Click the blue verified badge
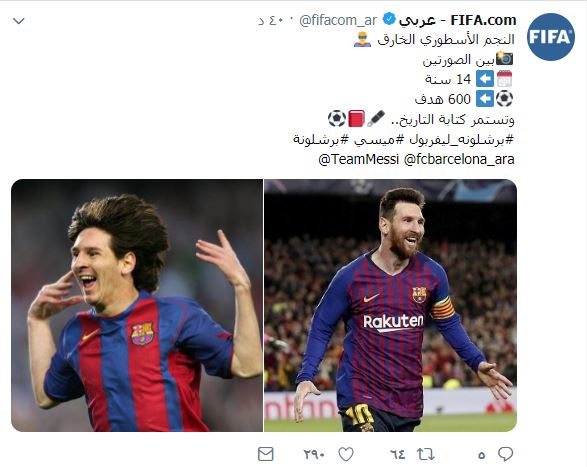Image resolution: width=587 pixels, height=467 pixels. click(x=389, y=19)
